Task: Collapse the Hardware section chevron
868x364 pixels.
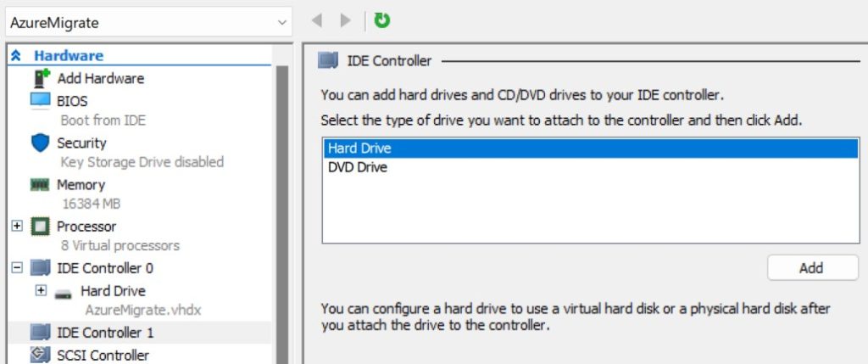Action: tap(16, 56)
